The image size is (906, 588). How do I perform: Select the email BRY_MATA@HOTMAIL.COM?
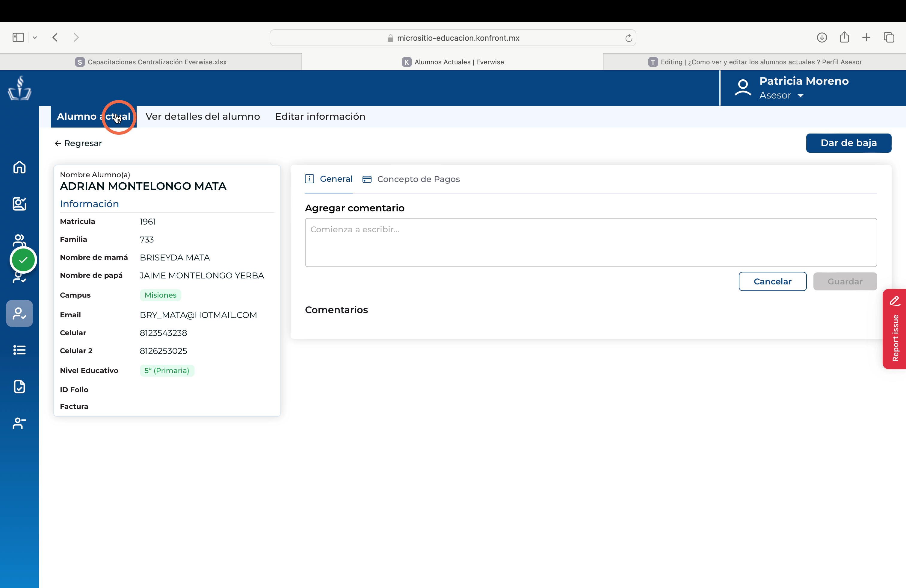coord(198,315)
